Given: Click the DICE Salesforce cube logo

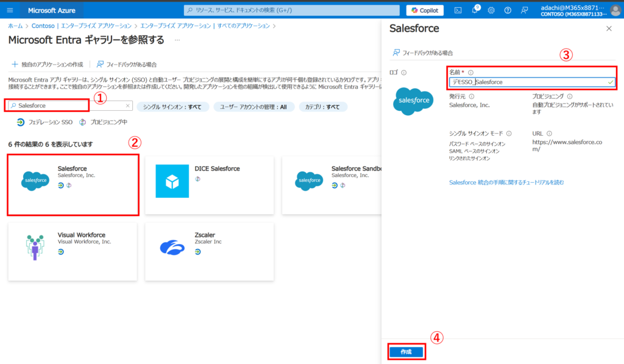Looking at the screenshot, I should 172,181.
